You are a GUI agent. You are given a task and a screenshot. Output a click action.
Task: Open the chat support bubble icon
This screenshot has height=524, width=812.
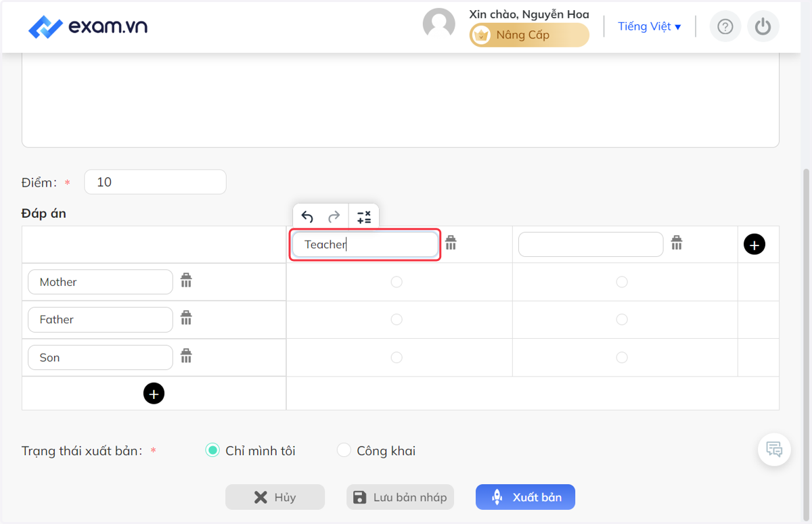[x=775, y=449]
